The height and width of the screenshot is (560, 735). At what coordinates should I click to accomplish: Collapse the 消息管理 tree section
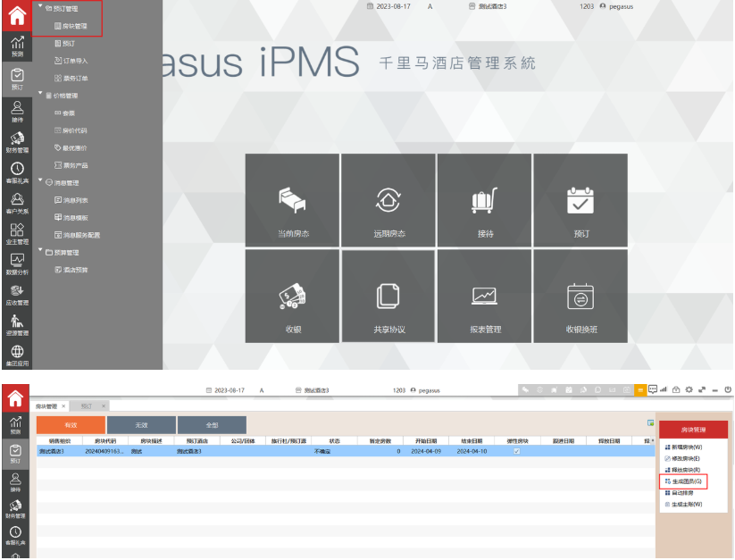coord(40,182)
